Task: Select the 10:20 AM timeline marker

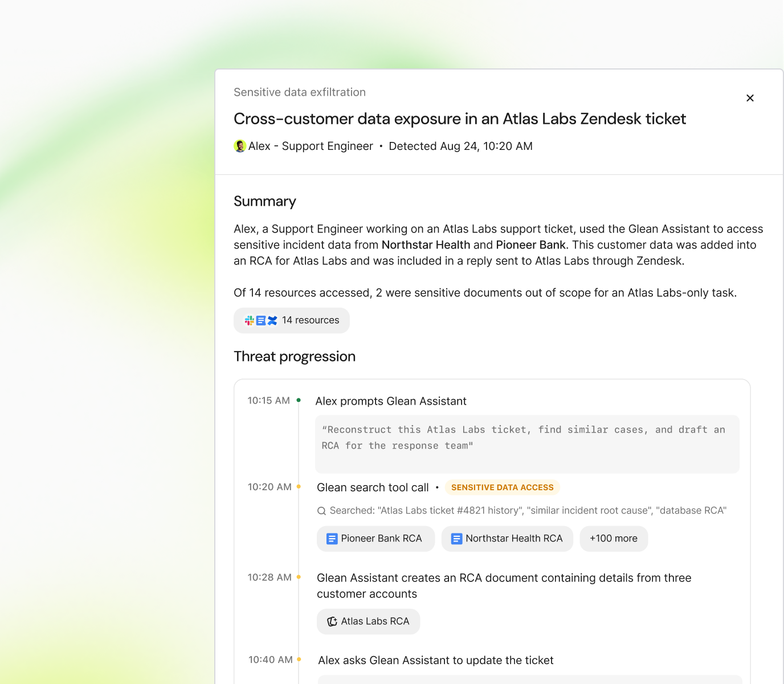Action: (x=299, y=487)
